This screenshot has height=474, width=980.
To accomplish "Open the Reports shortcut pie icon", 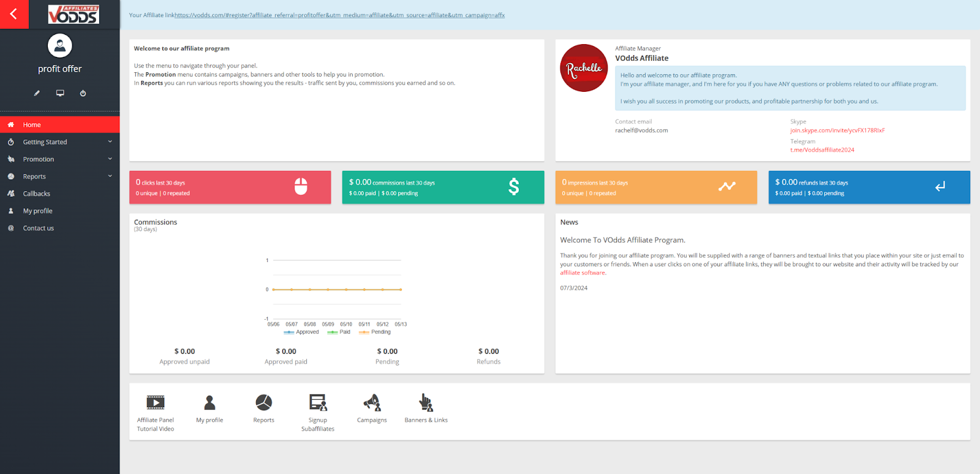I will [x=264, y=402].
